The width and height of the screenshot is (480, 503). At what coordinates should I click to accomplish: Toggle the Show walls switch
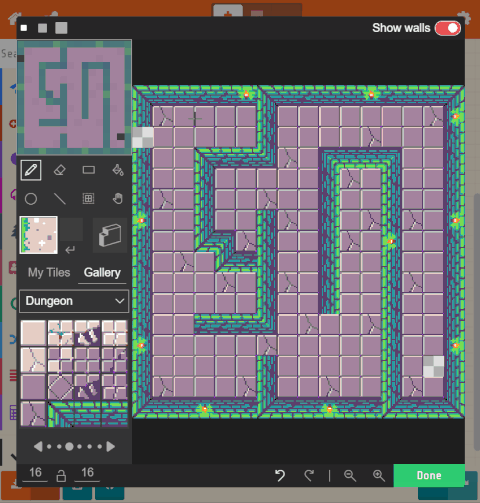[448, 28]
